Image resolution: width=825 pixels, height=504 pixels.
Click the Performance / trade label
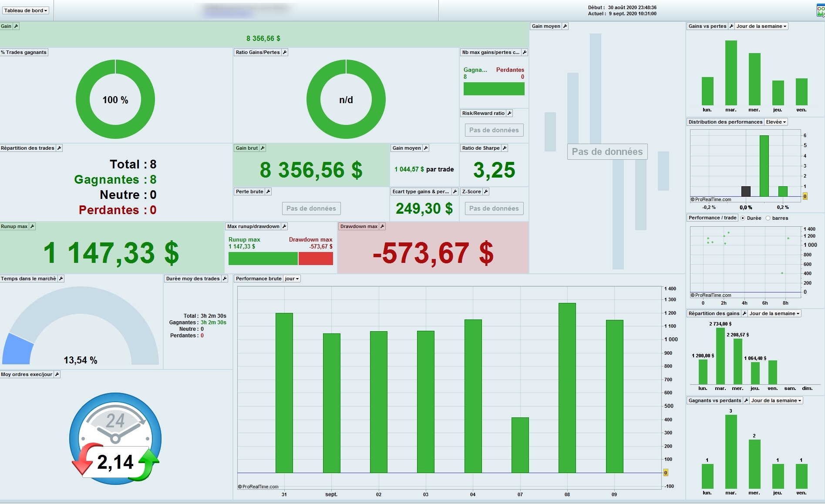click(712, 218)
